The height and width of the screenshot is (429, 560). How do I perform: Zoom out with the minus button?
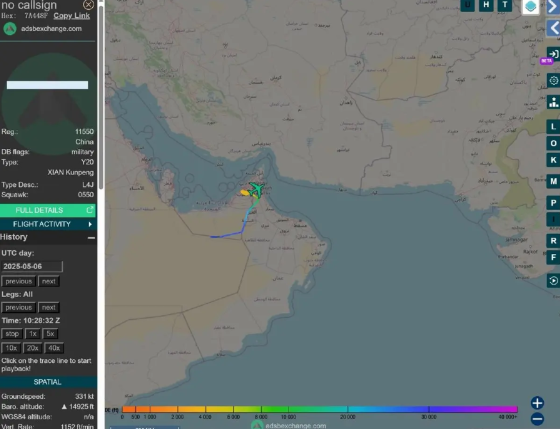(537, 419)
